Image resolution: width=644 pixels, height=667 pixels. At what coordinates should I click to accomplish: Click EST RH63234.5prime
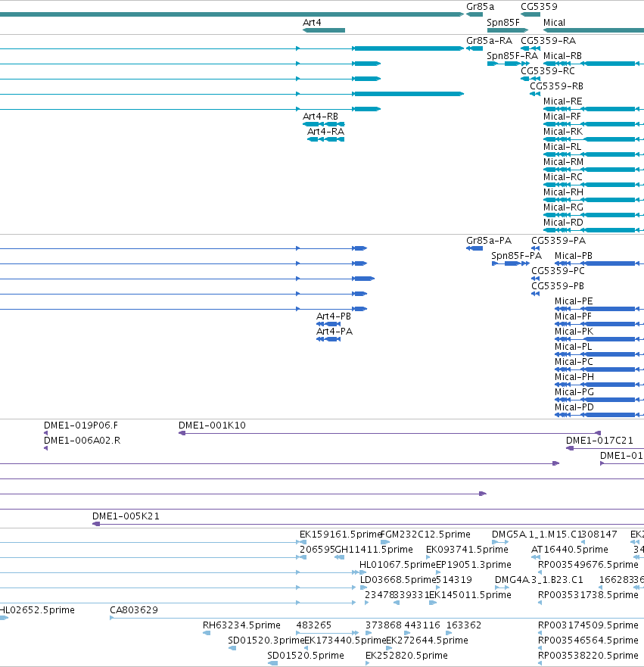207,633
